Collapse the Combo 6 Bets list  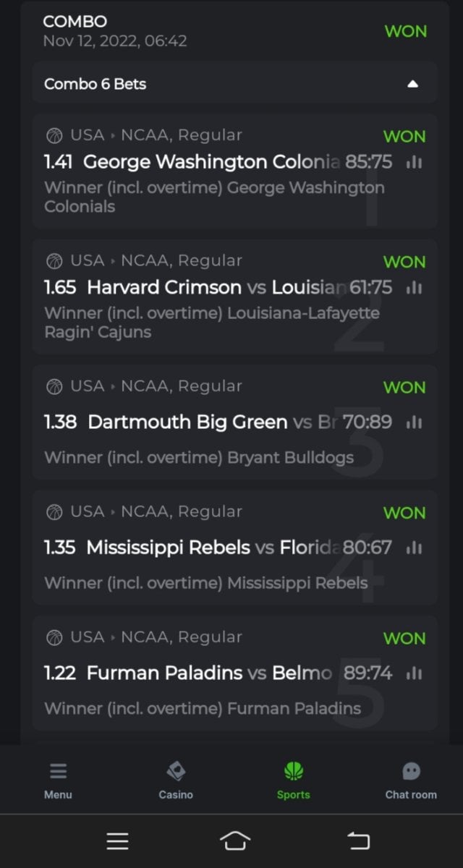[x=412, y=84]
